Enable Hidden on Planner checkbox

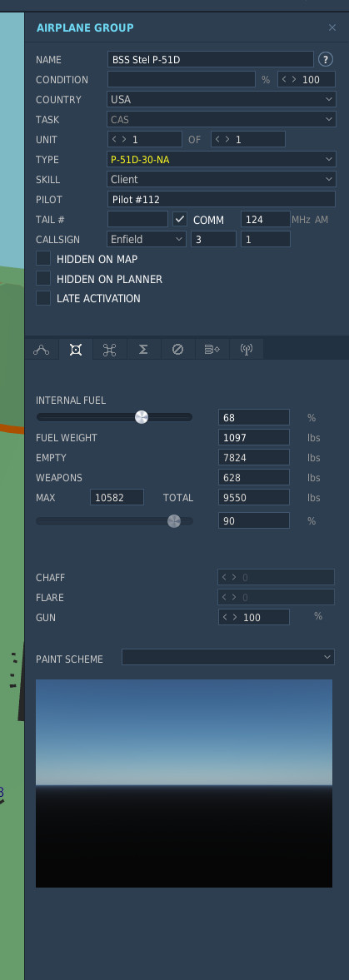tap(43, 279)
